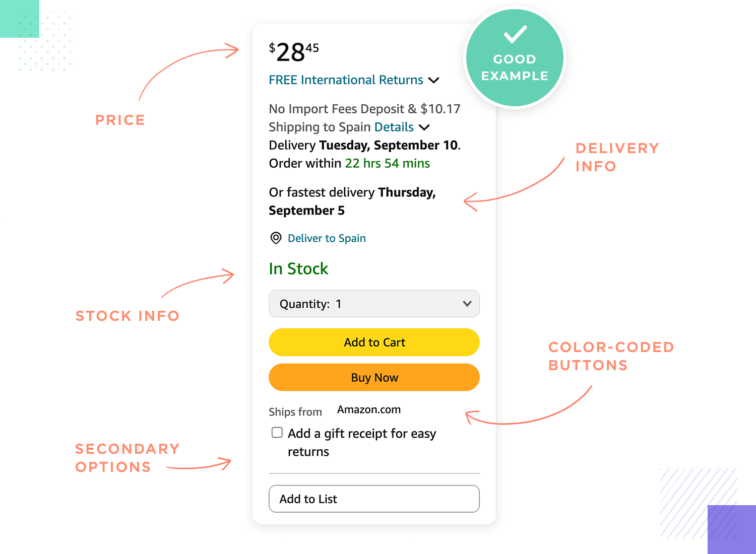The height and width of the screenshot is (554, 756).
Task: Click the Price annotation label
Action: coord(120,120)
